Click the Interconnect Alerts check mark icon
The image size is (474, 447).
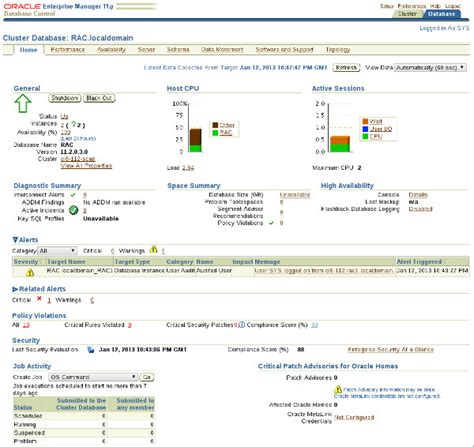73,195
